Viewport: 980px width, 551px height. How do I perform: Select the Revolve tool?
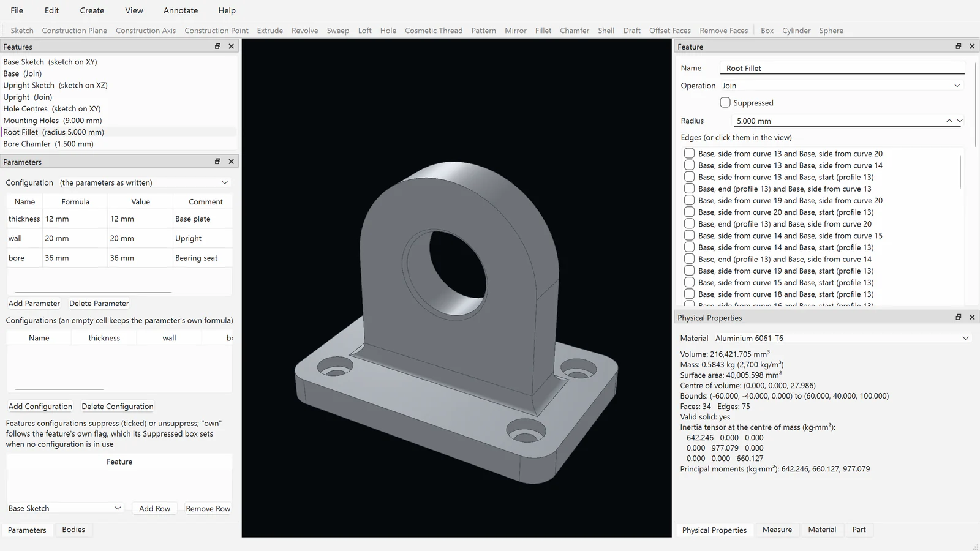[x=305, y=30]
